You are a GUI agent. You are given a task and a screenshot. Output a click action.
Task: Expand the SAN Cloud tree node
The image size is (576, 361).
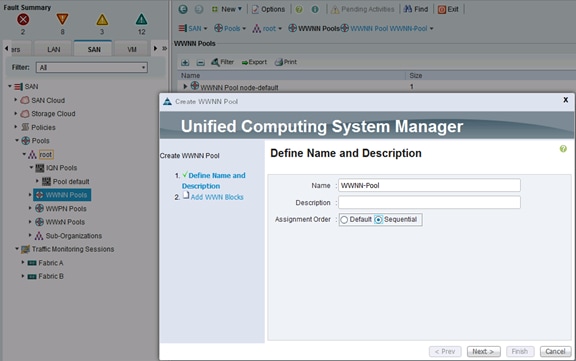coord(15,100)
